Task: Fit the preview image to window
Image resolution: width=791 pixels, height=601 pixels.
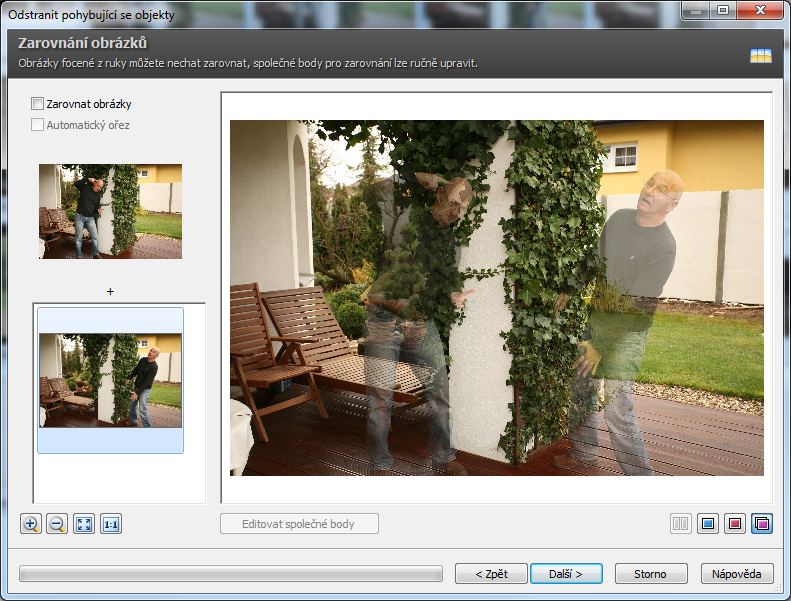Action: point(84,524)
